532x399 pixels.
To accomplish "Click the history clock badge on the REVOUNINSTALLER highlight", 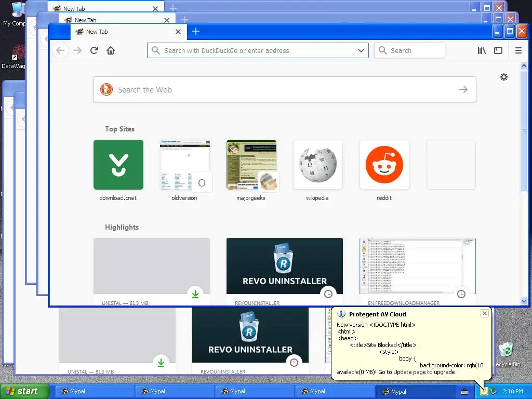I will click(328, 294).
